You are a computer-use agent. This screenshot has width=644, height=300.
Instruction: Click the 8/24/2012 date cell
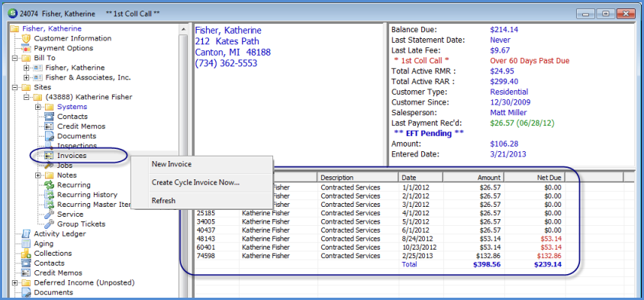pos(418,239)
